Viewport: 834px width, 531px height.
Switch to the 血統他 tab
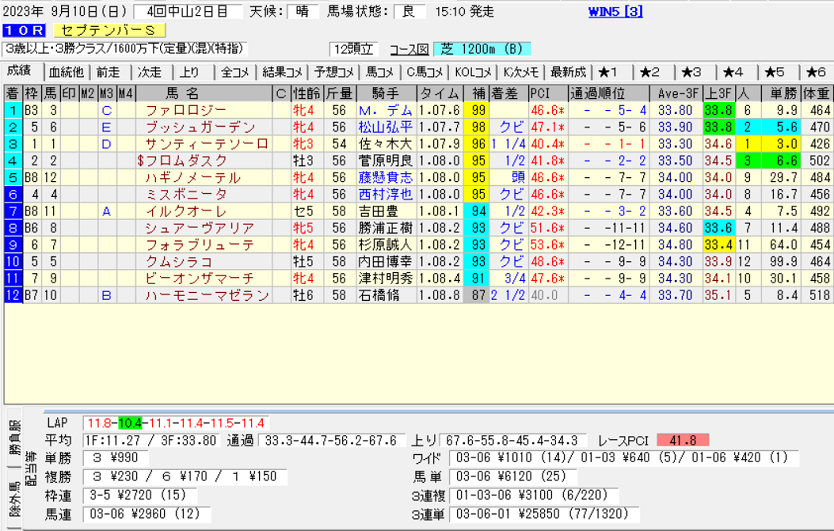65,72
